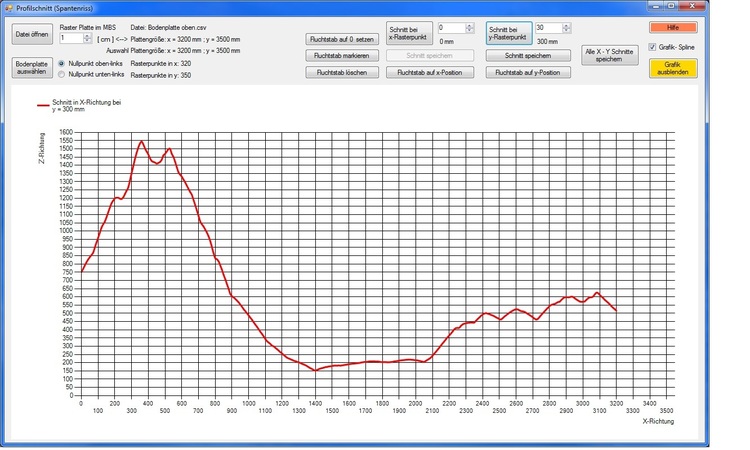
Task: Decrease the Raster Platte value with down arrow
Action: (88, 41)
